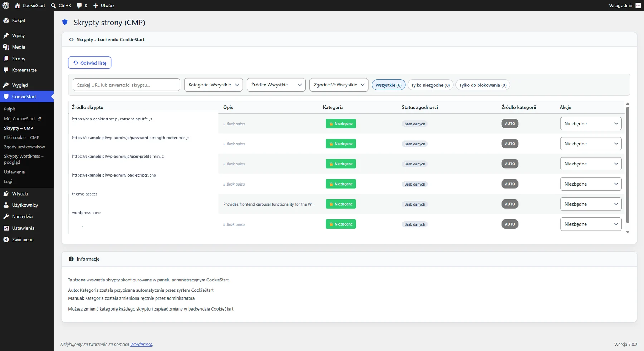The width and height of the screenshot is (644, 351).
Task: Open category dropdown for wordpress-core row
Action: (x=591, y=224)
